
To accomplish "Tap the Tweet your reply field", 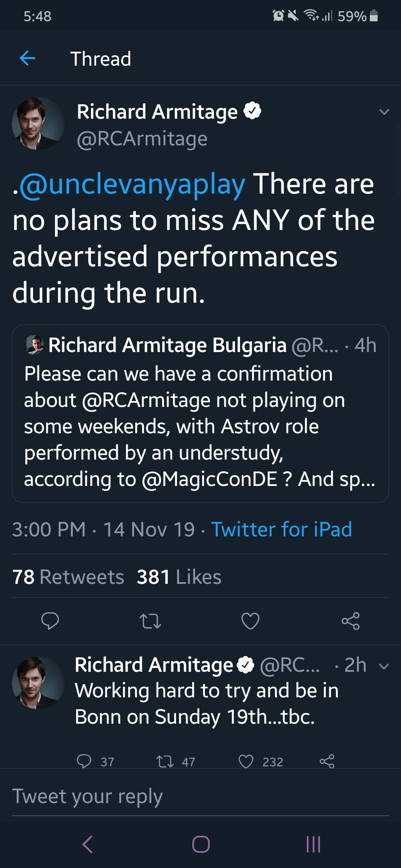I will [200, 796].
